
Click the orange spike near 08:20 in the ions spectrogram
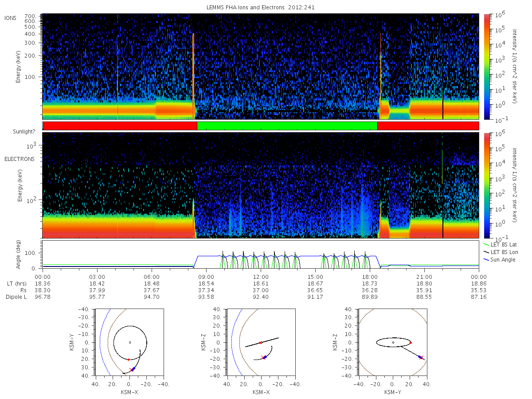[193, 75]
